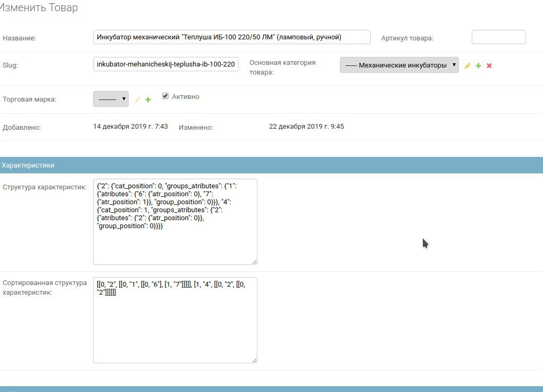Viewport: 543px width, 392px height.
Task: Click the Структура характеристик label
Action: click(x=45, y=187)
